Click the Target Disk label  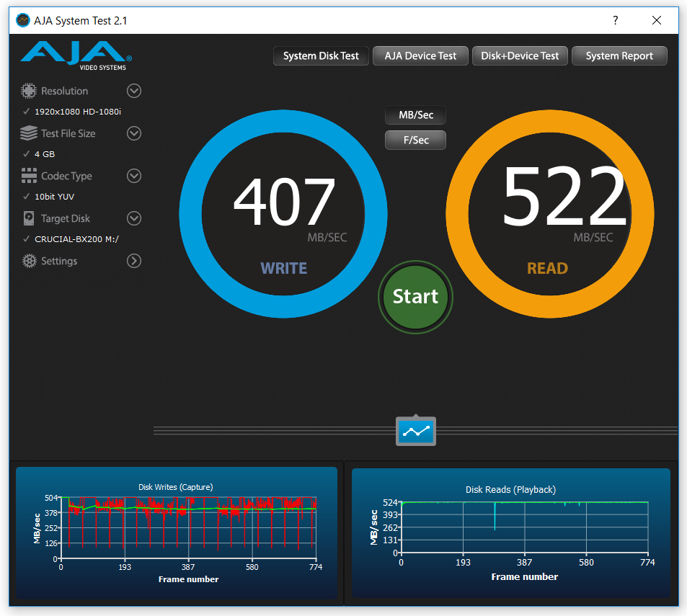66,218
